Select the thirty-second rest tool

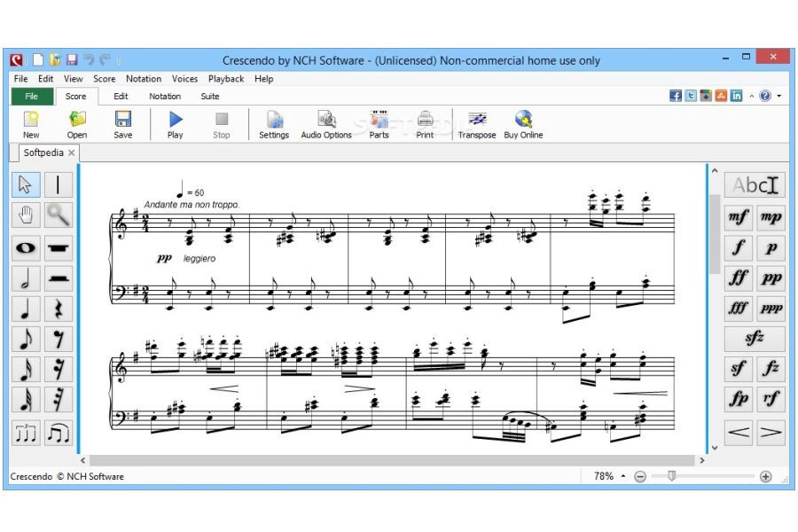pyautogui.click(x=58, y=400)
